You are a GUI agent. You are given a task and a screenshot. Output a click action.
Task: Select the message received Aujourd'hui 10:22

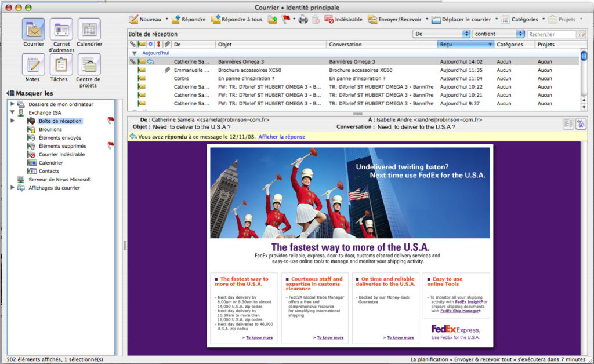[x=353, y=86]
